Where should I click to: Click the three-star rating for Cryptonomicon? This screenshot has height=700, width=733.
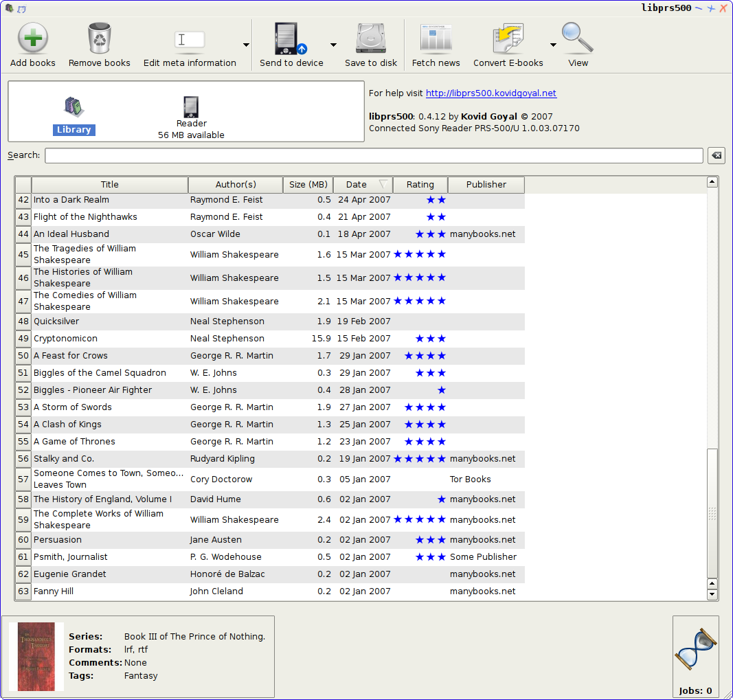click(x=431, y=339)
